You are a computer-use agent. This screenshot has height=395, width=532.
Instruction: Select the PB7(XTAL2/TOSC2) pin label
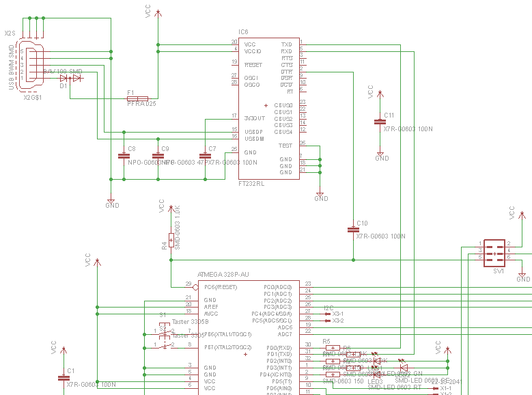228,347
